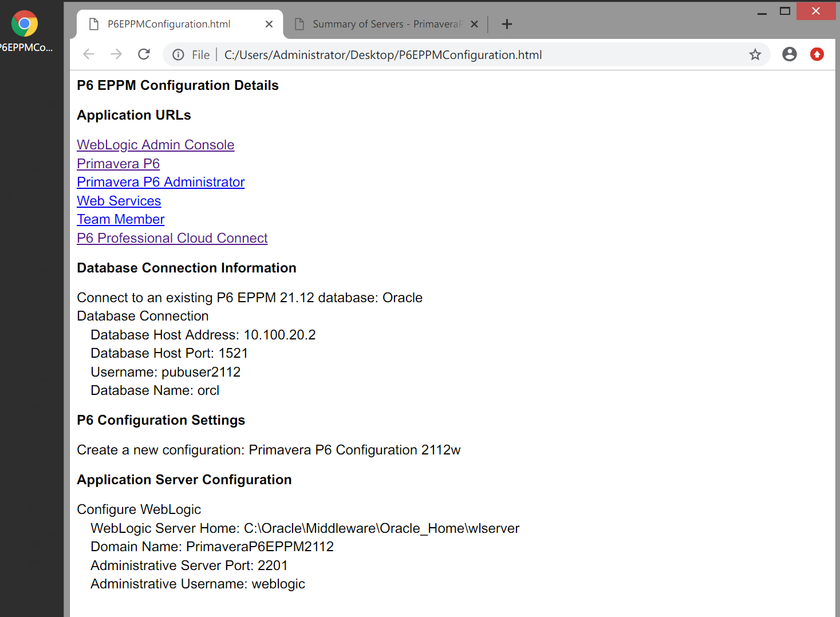
Task: Click 'Create a new configuration' line
Action: (269, 450)
